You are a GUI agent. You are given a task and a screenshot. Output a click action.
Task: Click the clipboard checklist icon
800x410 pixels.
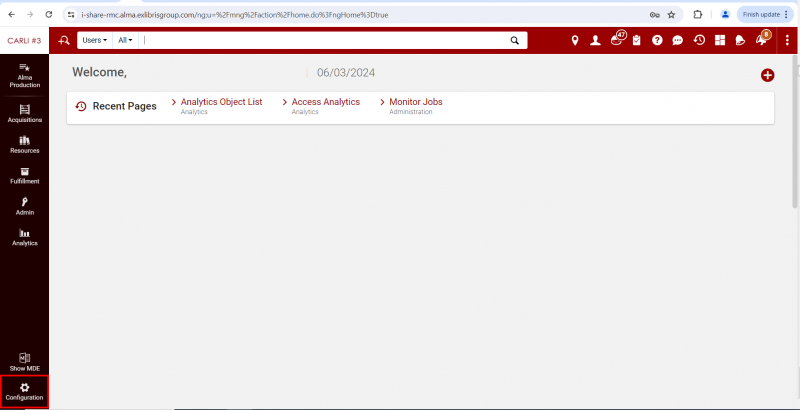tap(636, 40)
